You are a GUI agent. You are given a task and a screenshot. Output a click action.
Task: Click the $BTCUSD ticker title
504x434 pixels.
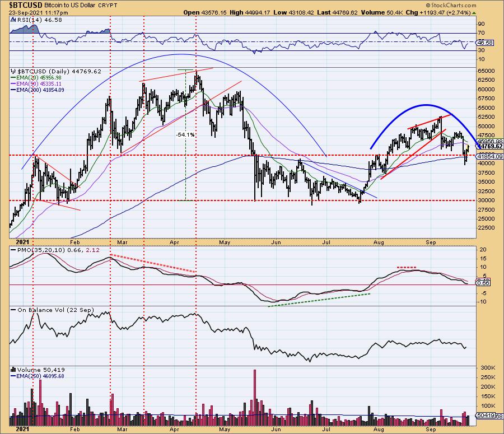coord(26,5)
